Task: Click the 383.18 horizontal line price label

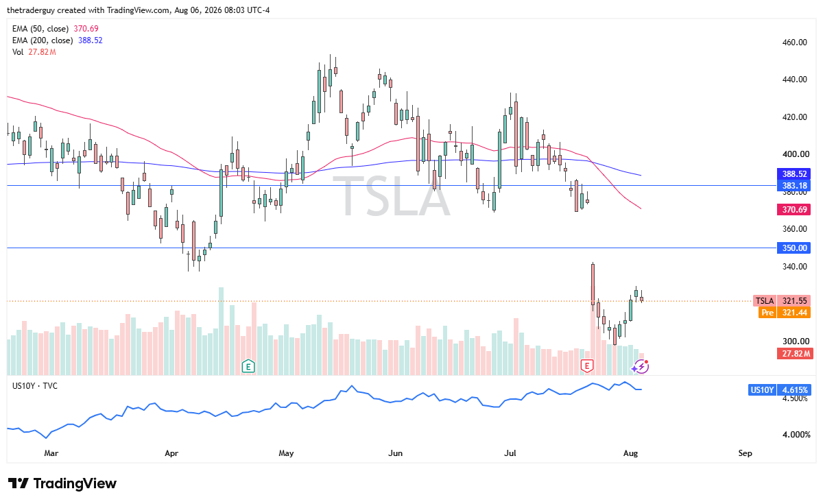Action: [x=794, y=186]
